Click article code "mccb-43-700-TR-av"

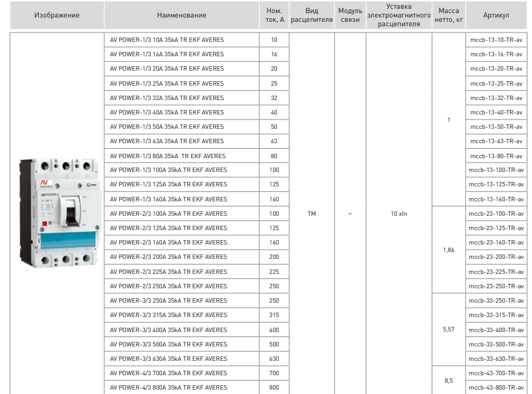(496, 373)
